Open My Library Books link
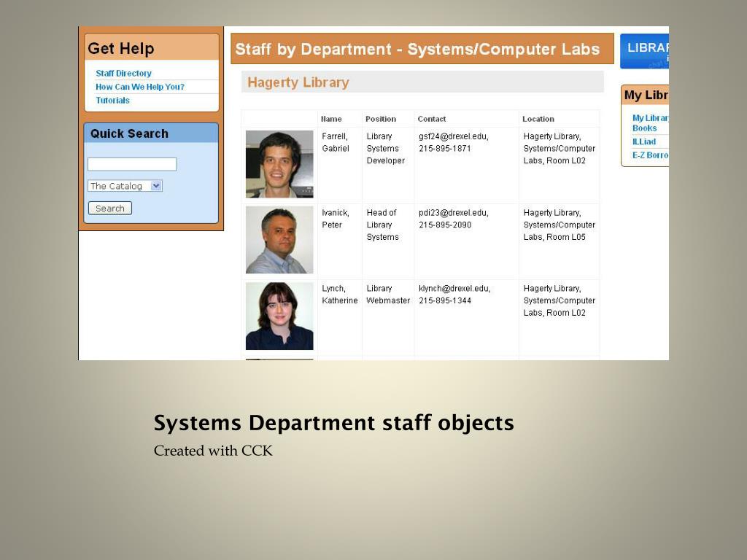This screenshot has height=560, width=747. (650, 122)
